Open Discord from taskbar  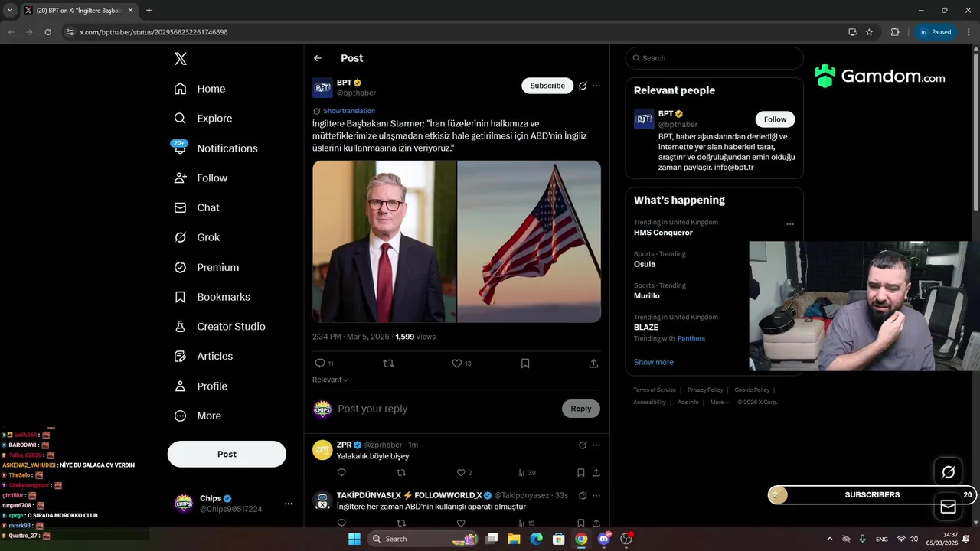coord(604,539)
